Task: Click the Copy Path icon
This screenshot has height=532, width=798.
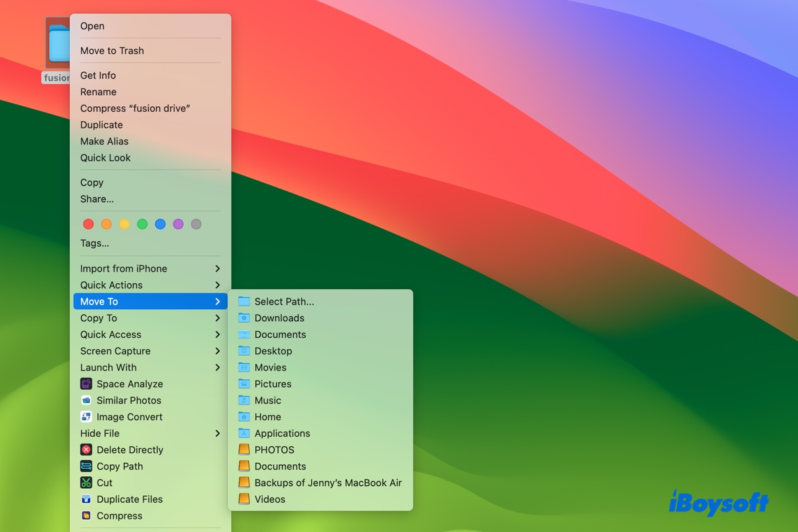Action: pos(86,466)
